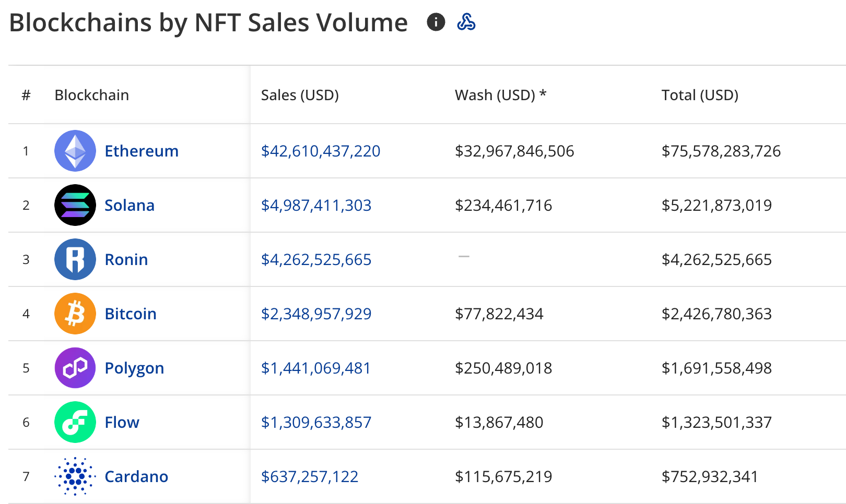Click rank number 7 in Cardano row
The height and width of the screenshot is (504, 846).
click(26, 477)
